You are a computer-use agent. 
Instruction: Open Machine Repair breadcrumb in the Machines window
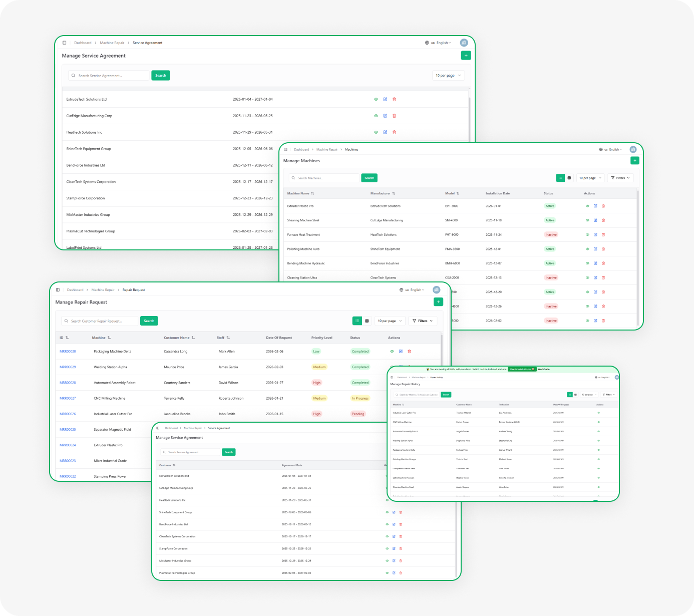327,149
